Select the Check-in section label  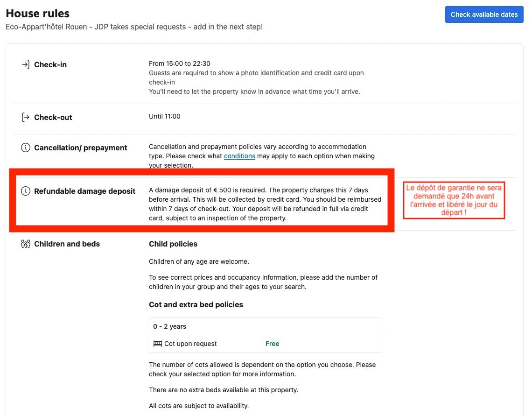tap(50, 65)
